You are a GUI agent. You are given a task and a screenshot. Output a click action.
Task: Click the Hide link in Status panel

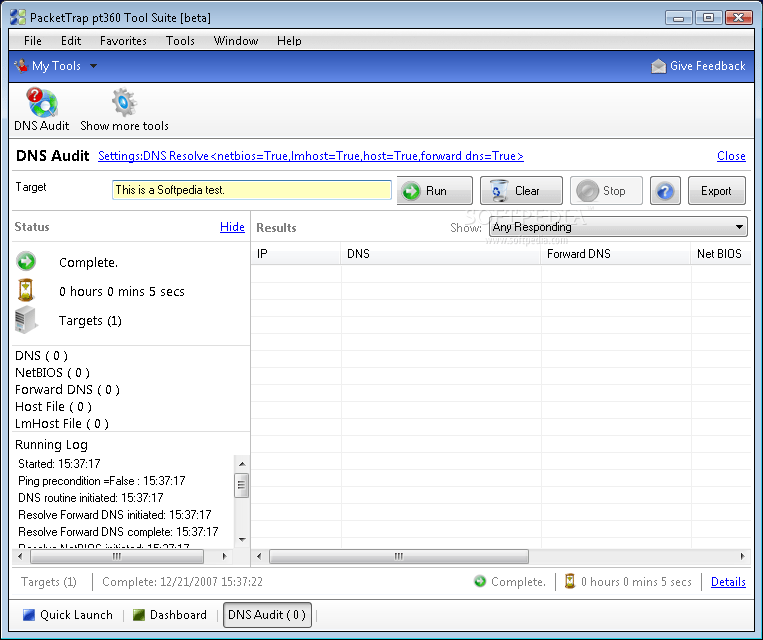pos(232,227)
